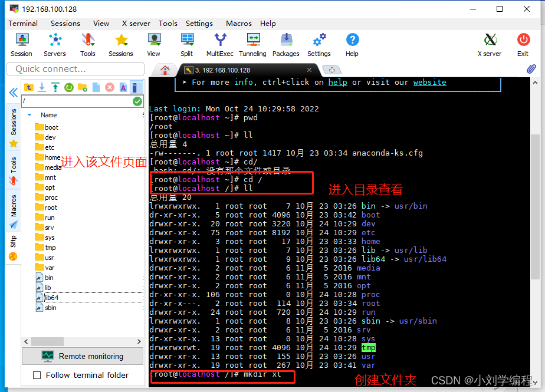Switch to Macros side tab
Viewport: 545px width, 392px height.
click(x=14, y=211)
